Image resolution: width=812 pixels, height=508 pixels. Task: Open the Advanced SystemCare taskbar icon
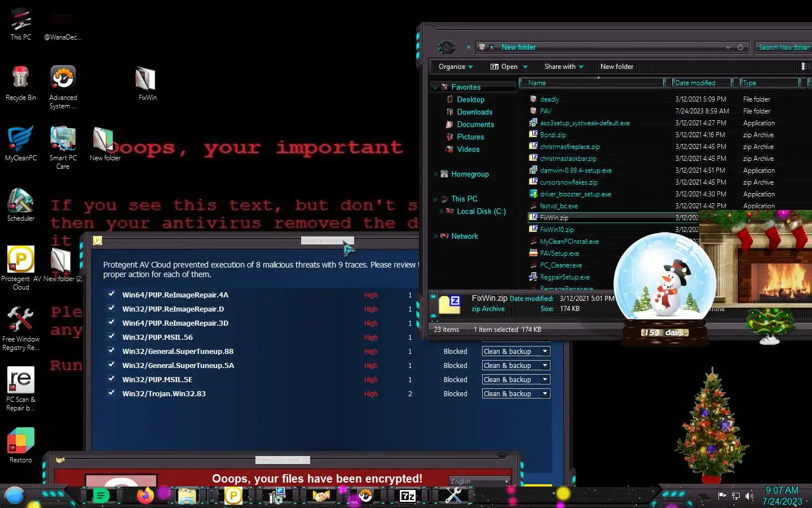pyautogui.click(x=365, y=496)
